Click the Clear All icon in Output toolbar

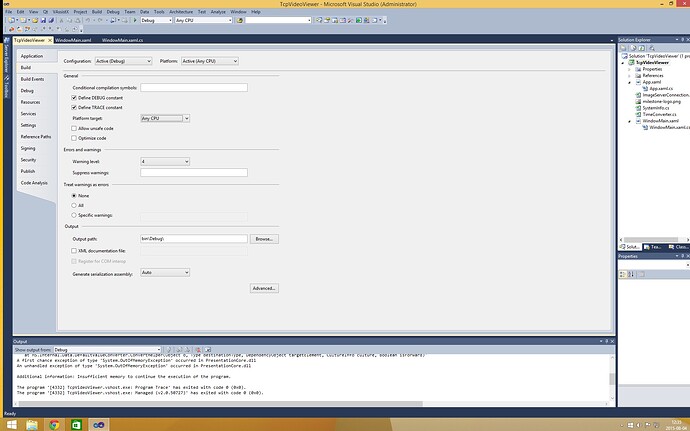click(198, 350)
